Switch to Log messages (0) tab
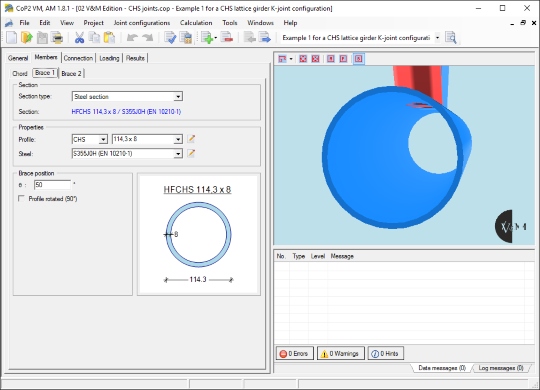The image size is (540, 390). [x=501, y=368]
